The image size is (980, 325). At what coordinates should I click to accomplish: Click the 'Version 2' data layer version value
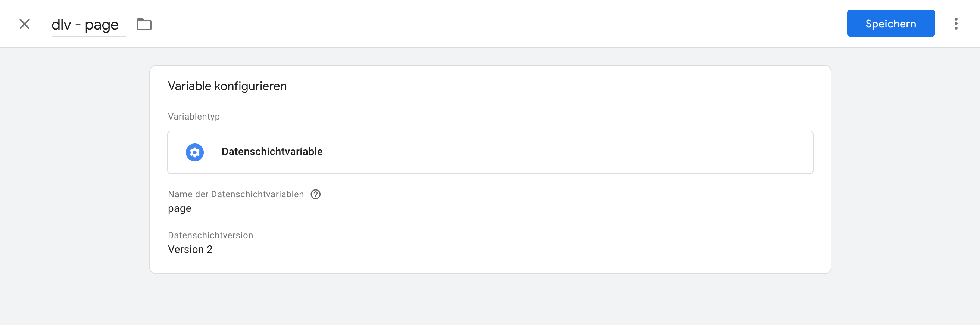pos(190,249)
